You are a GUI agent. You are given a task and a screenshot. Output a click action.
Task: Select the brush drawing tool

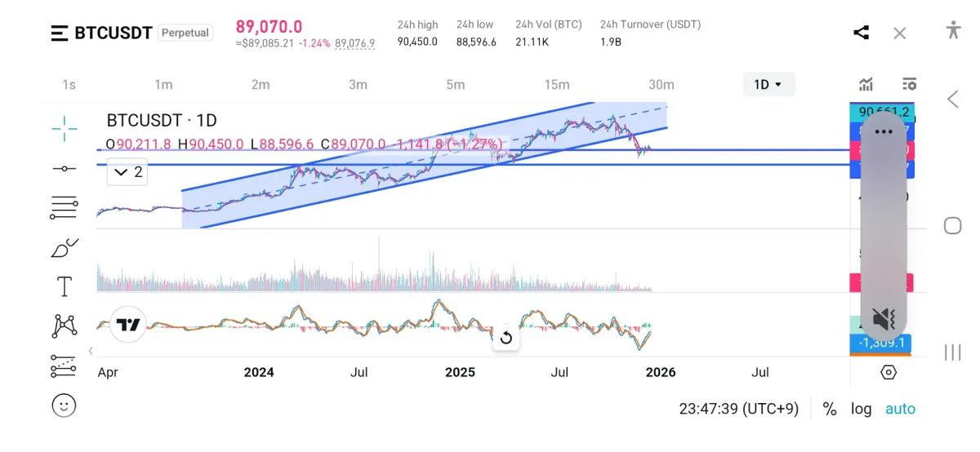(64, 247)
